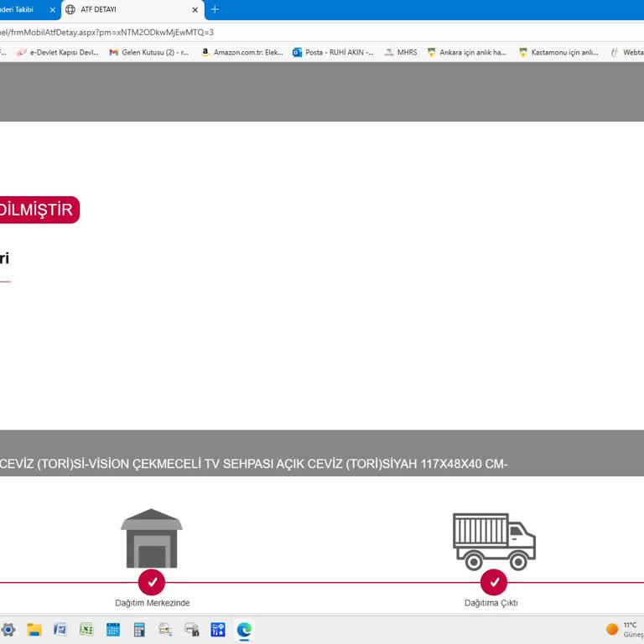The image size is (644, 644).
Task: Click the checkmark above Dağıtım Merkezinde
Action: (x=152, y=582)
